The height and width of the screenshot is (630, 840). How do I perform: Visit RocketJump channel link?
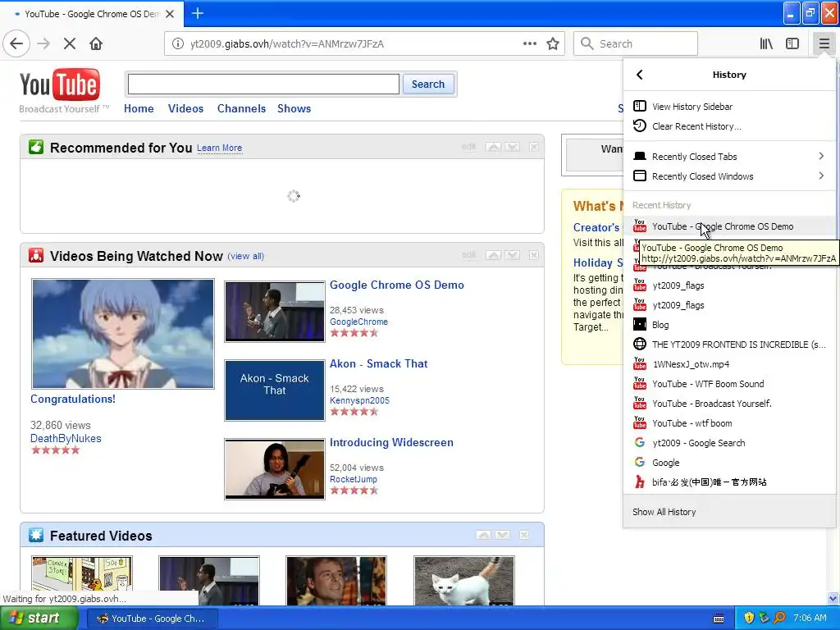354,479
